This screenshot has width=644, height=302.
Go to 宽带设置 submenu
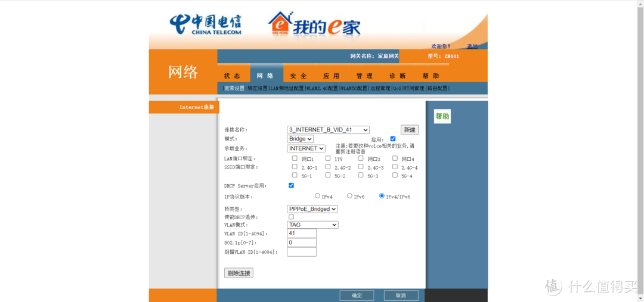pos(234,88)
